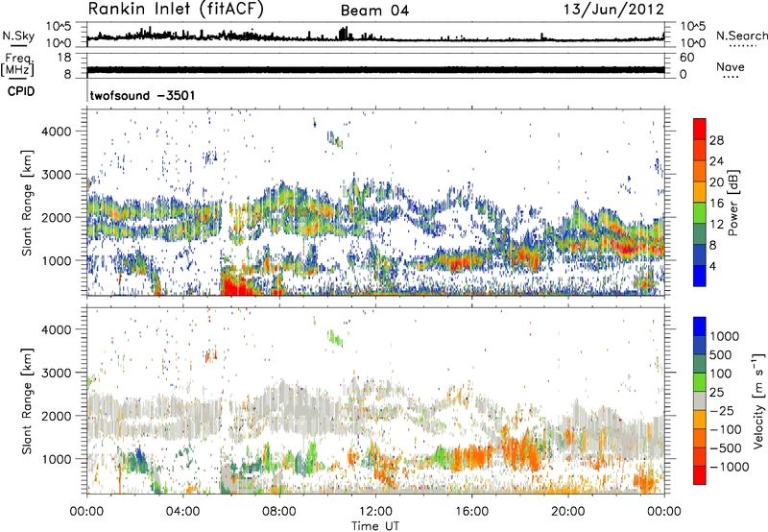Click the '2000' range tick of velocity panel
This screenshot has width=768, height=532.
point(57,416)
